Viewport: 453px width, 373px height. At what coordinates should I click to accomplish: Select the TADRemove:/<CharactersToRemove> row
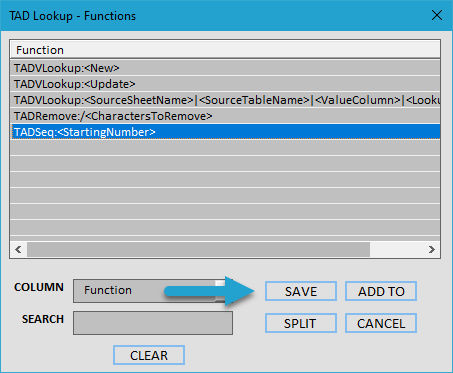point(225,116)
